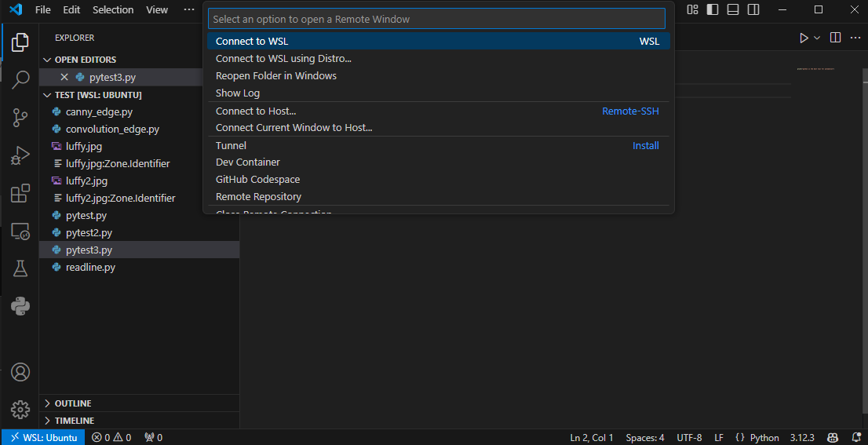Open the Source Control view icon
This screenshot has height=445, width=868.
click(x=20, y=118)
